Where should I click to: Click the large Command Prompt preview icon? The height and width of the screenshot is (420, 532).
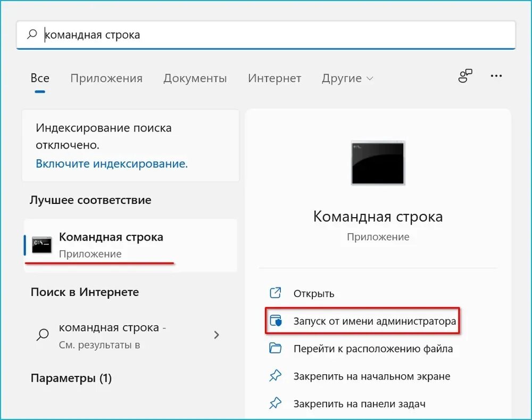tap(378, 163)
